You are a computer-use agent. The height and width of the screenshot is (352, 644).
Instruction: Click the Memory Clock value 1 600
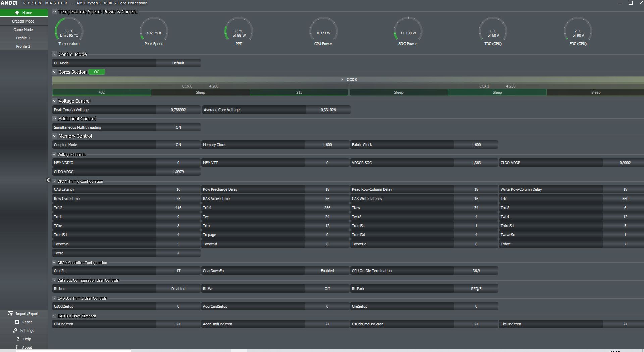point(327,145)
